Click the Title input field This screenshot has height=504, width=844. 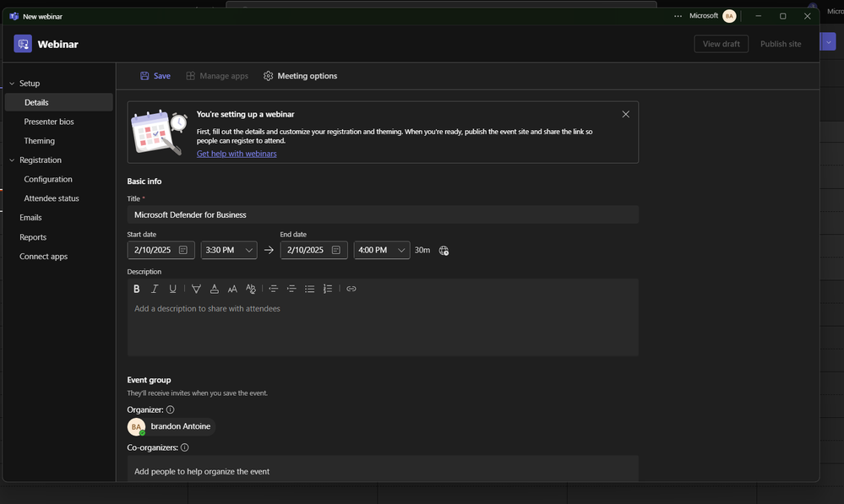[383, 214]
